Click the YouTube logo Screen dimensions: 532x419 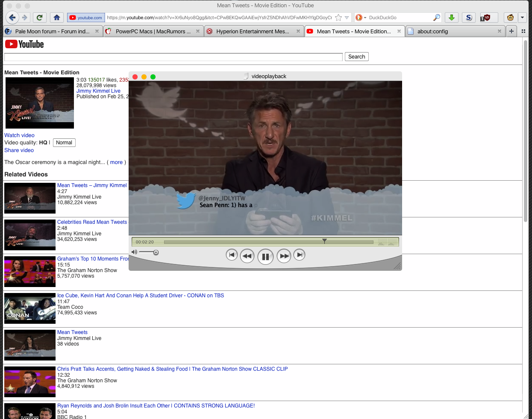[x=24, y=44]
